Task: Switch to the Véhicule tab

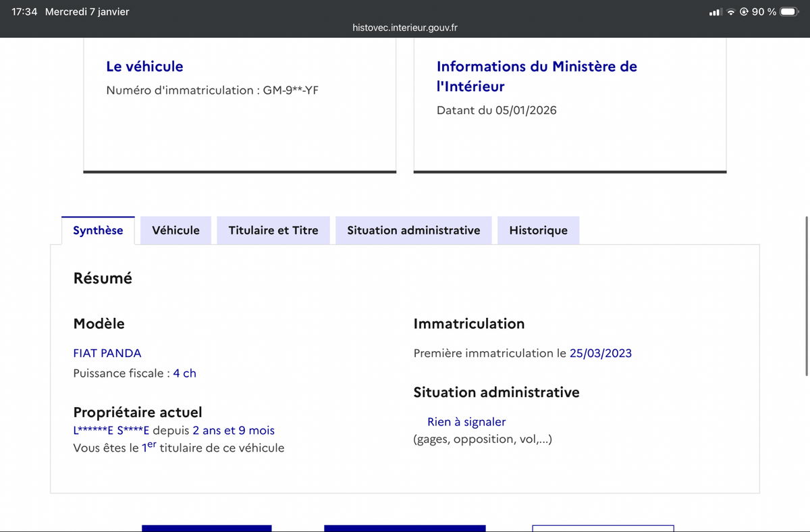Action: coord(175,230)
